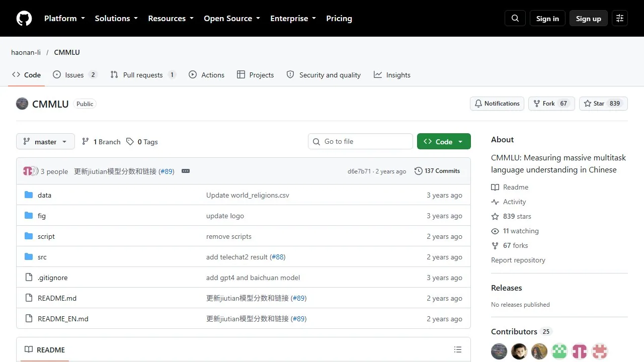
Task: Click the data folder icon
Action: coord(29,195)
